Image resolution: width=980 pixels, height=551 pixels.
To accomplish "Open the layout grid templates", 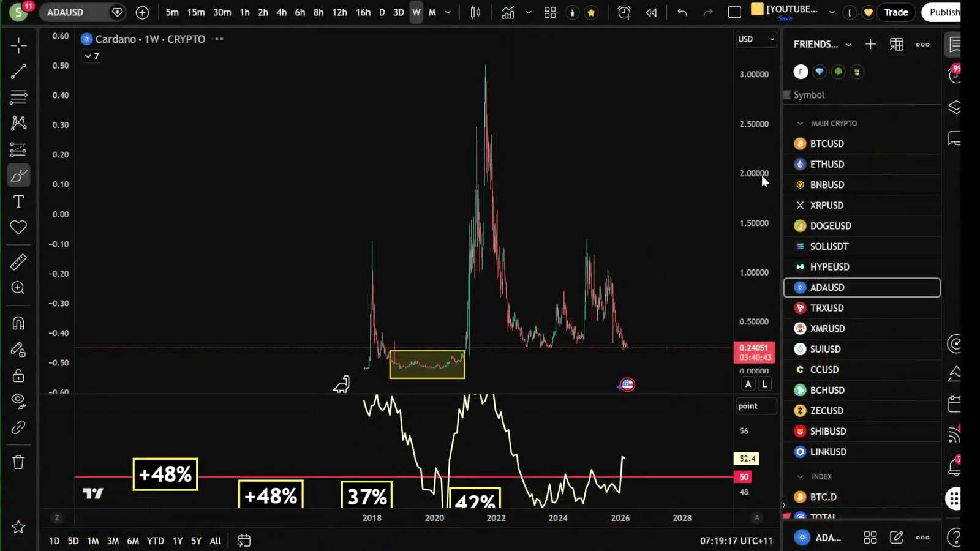I will pos(550,12).
